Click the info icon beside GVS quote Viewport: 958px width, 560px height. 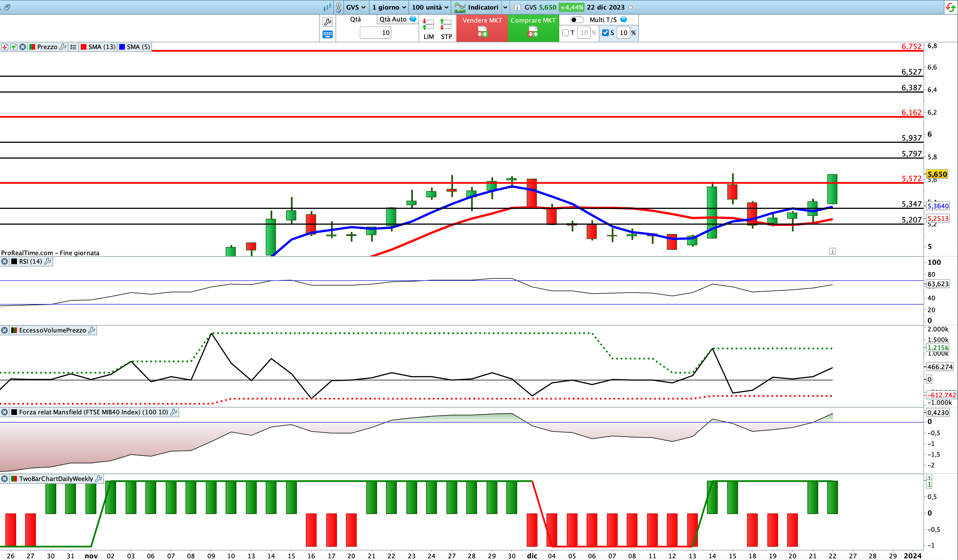tap(517, 7)
